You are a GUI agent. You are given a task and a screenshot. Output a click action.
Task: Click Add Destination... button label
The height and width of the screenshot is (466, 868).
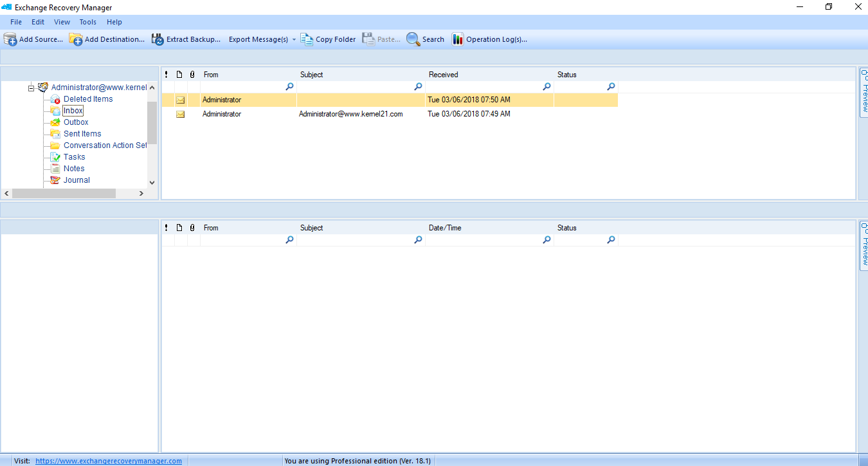[x=114, y=39]
